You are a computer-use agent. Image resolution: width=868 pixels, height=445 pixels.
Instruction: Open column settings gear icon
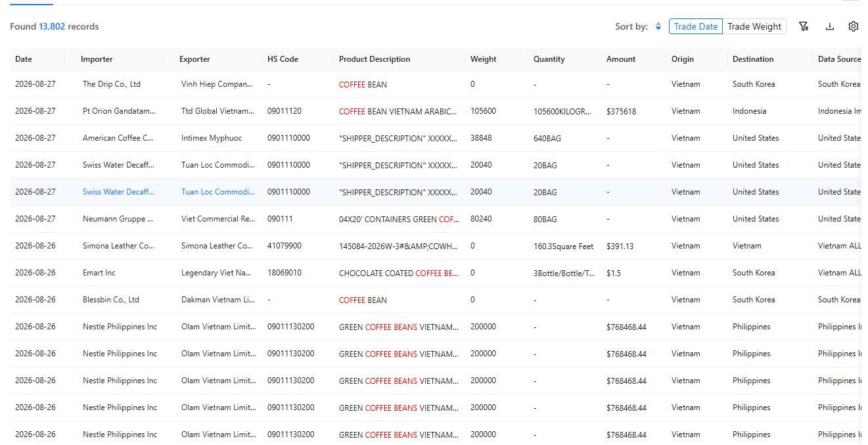pos(854,26)
